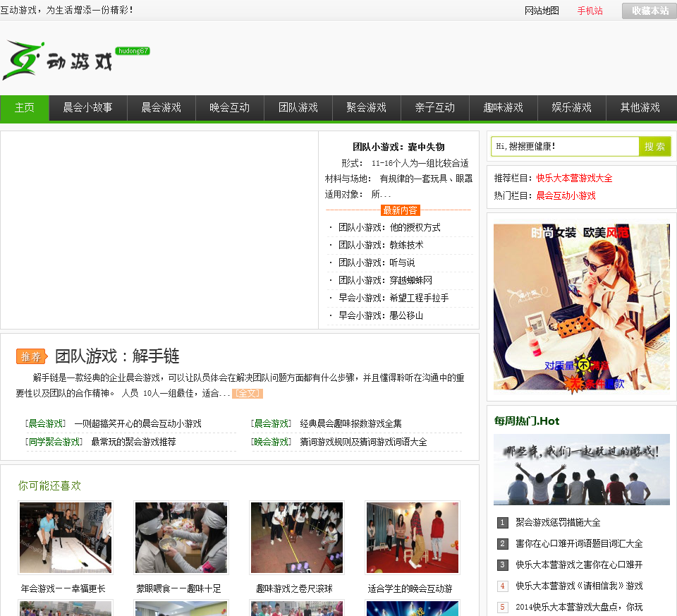Click the 那些年我们一起玩过的游戏 banner

point(582,469)
